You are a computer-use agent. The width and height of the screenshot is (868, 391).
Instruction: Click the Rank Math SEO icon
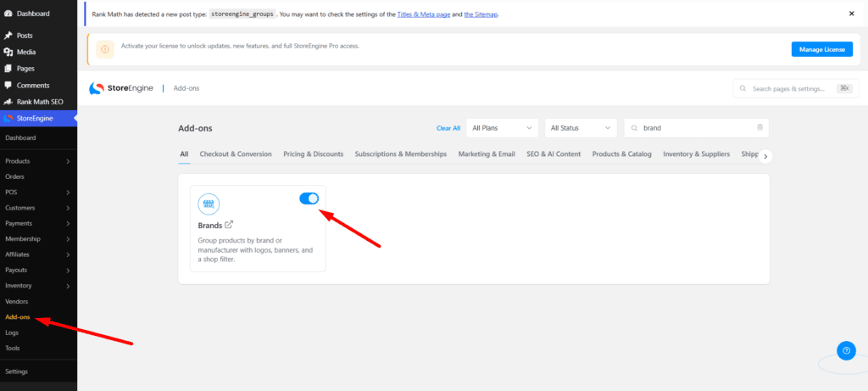(x=8, y=102)
